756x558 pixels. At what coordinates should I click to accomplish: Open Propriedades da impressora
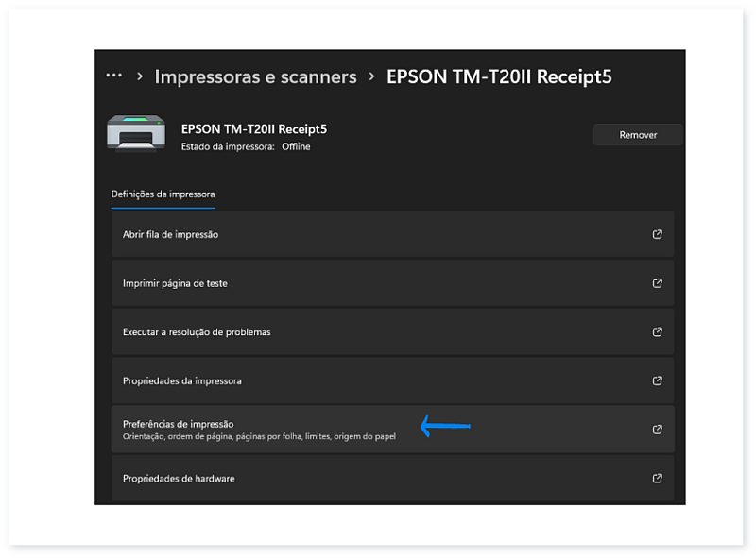point(182,381)
